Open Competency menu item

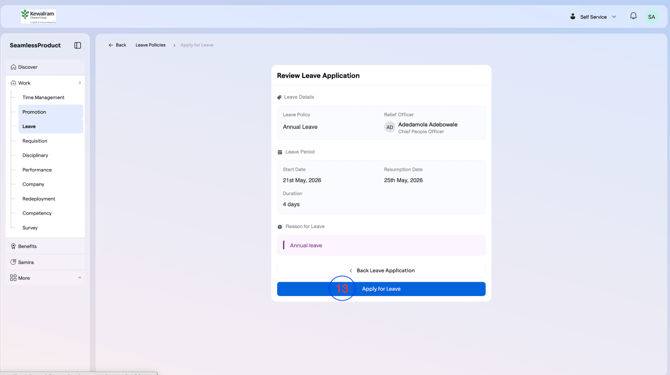pos(37,213)
